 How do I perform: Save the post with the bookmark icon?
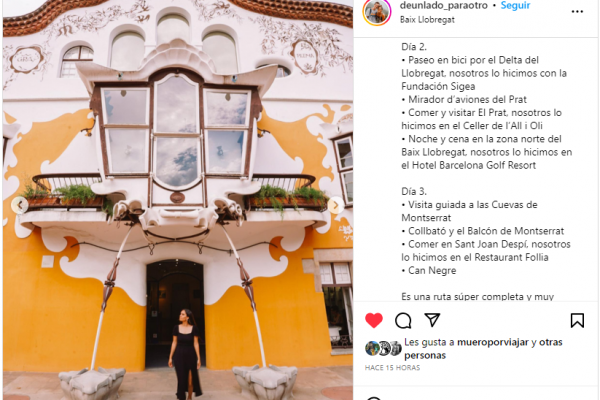pos(577,321)
